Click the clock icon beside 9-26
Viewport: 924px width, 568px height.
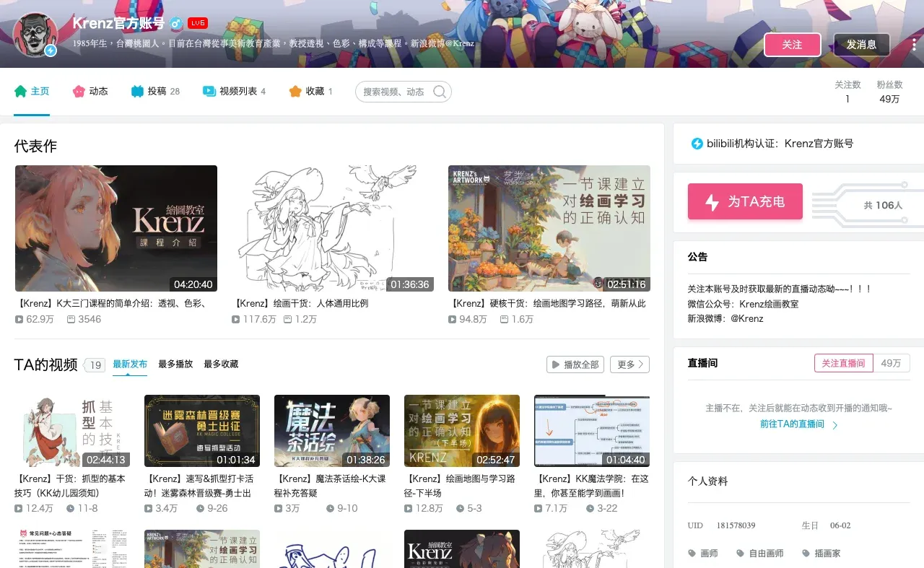pyautogui.click(x=200, y=509)
